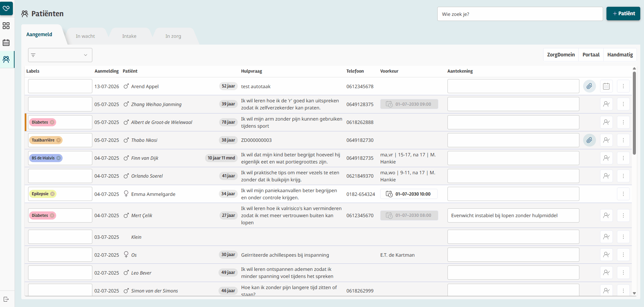
Task: Click the scrollbar down arrow
Action: pos(634,293)
